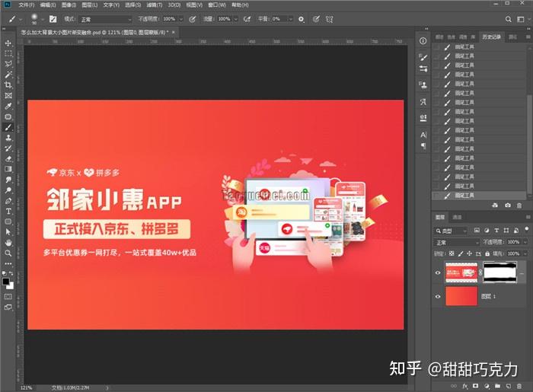The width and height of the screenshot is (533, 392).
Task: Toggle pressure for opacity button
Action: pyautogui.click(x=193, y=19)
